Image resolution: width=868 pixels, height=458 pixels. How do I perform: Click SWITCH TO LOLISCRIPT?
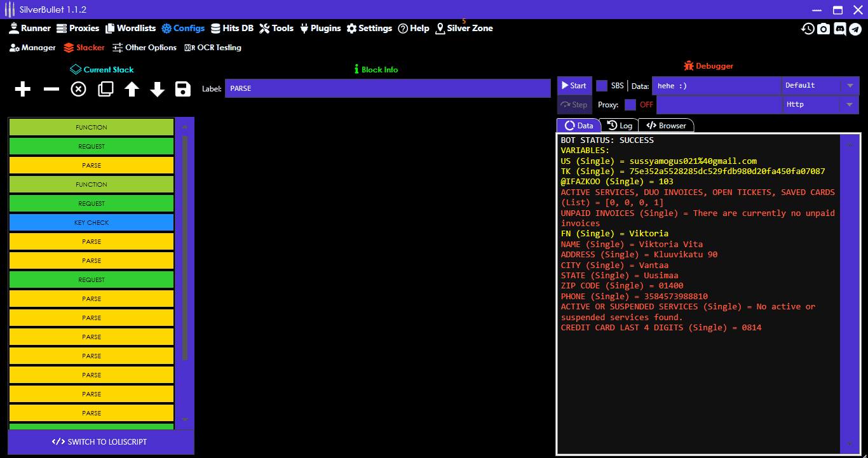coord(100,441)
